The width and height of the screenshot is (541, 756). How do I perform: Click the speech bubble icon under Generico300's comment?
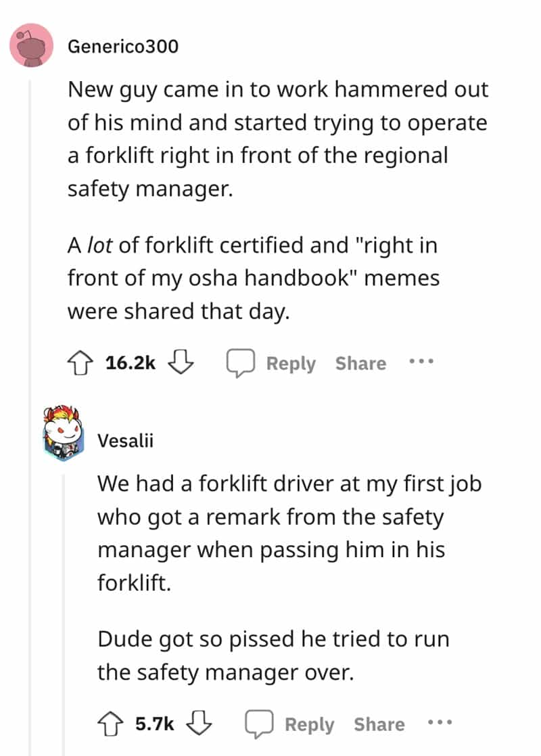[239, 364]
